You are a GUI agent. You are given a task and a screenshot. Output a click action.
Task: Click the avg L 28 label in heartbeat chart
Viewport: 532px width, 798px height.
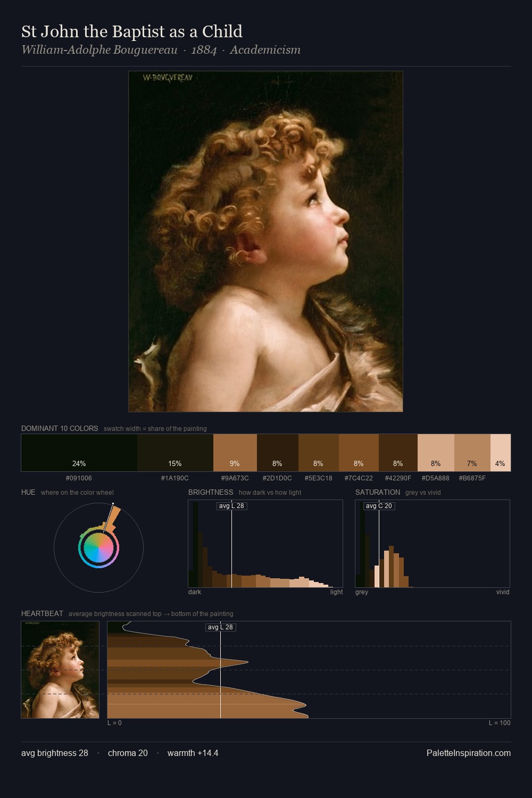(221, 627)
